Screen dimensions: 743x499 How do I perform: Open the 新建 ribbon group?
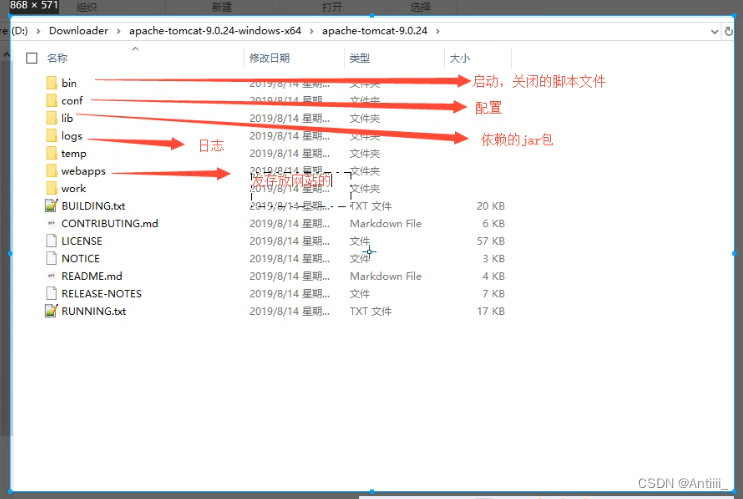pyautogui.click(x=222, y=7)
